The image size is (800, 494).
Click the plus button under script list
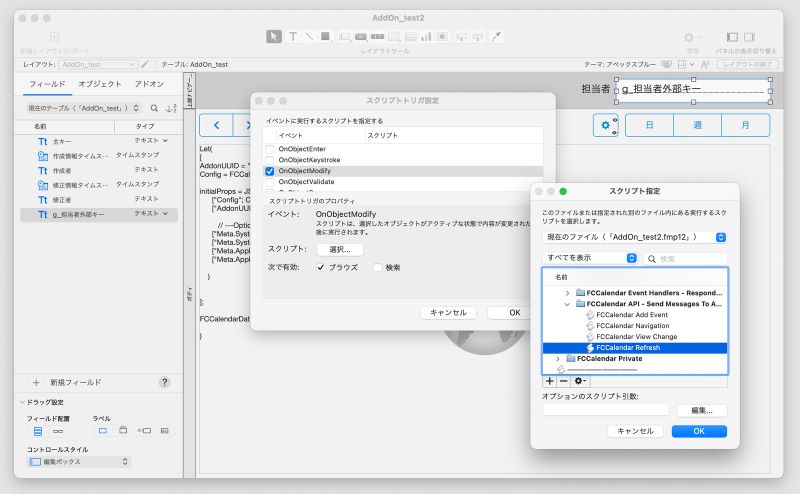549,381
